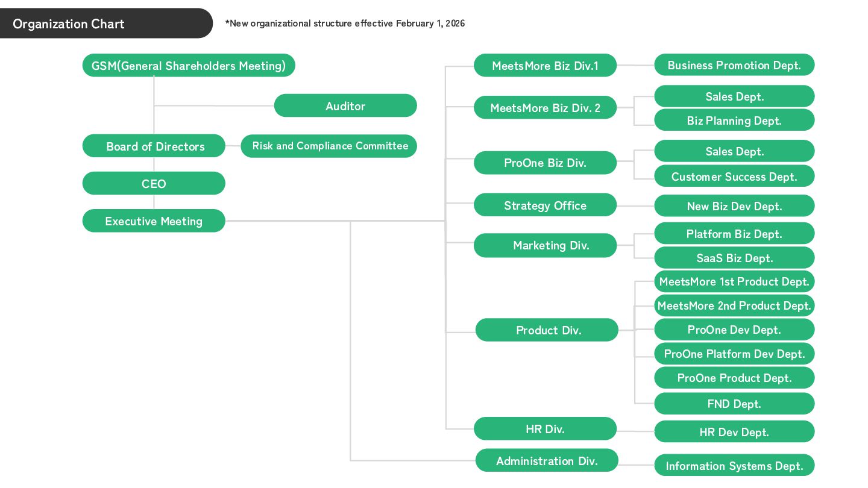The width and height of the screenshot is (868, 488).
Task: Select the SaaS Biz Dept. box
Action: 734,258
